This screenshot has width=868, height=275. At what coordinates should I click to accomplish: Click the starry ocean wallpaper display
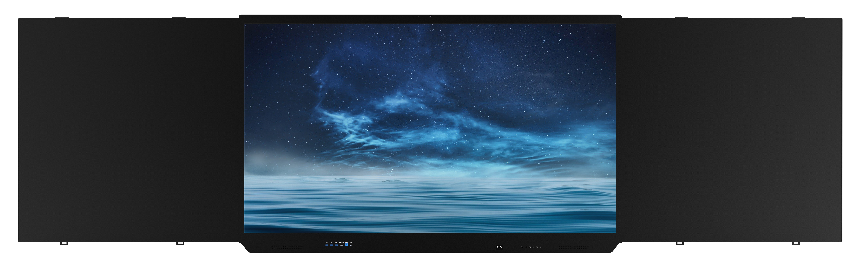tap(430, 128)
